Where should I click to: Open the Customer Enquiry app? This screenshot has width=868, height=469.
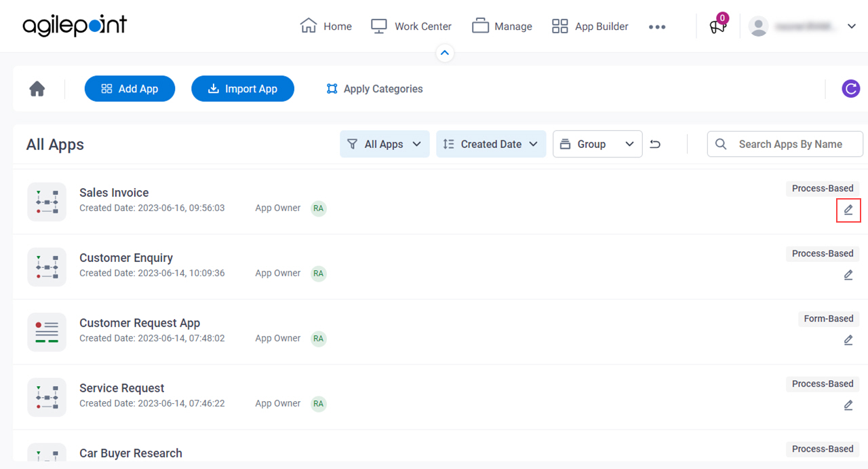pos(126,258)
